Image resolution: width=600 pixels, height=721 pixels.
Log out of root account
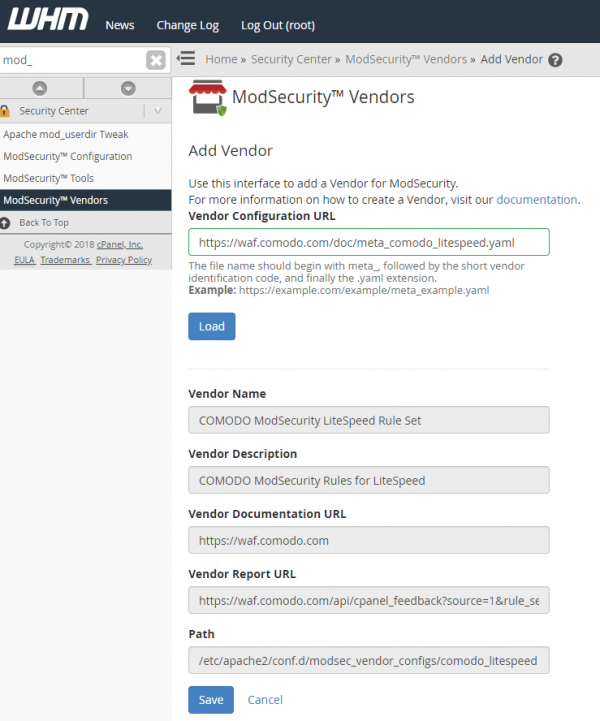(x=278, y=25)
